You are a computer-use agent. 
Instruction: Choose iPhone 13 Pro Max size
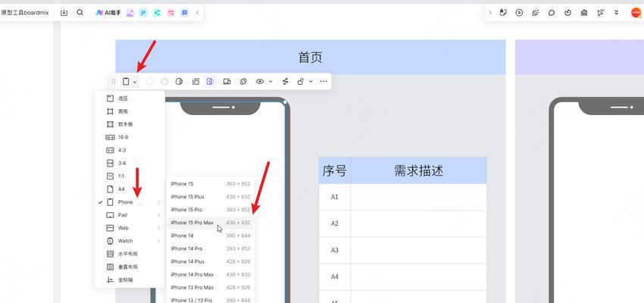(x=211, y=287)
